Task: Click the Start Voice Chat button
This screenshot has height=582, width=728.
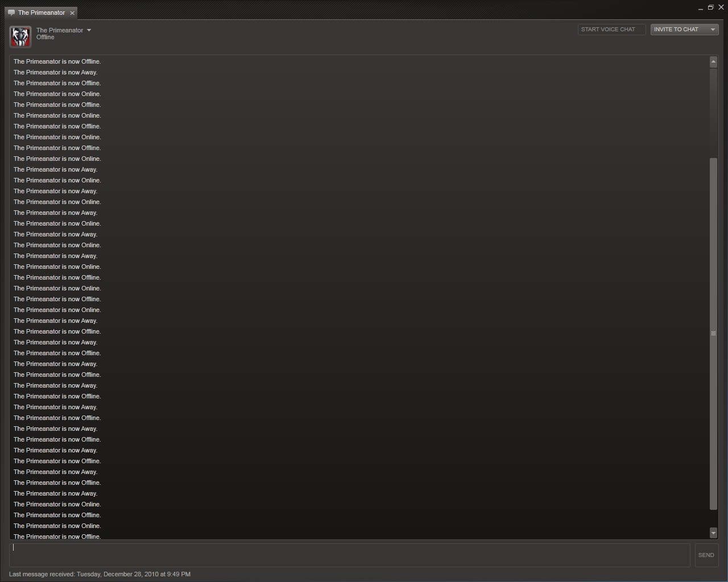Action: [611, 29]
